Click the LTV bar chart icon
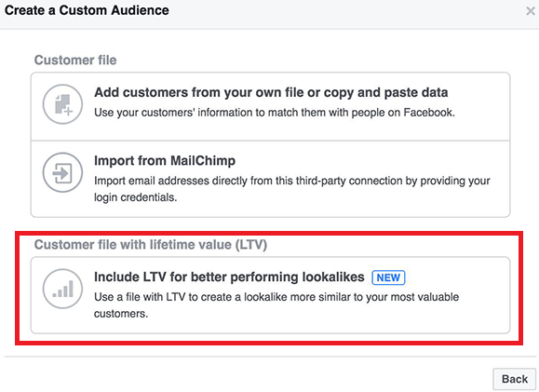539x392 pixels. pos(62,289)
